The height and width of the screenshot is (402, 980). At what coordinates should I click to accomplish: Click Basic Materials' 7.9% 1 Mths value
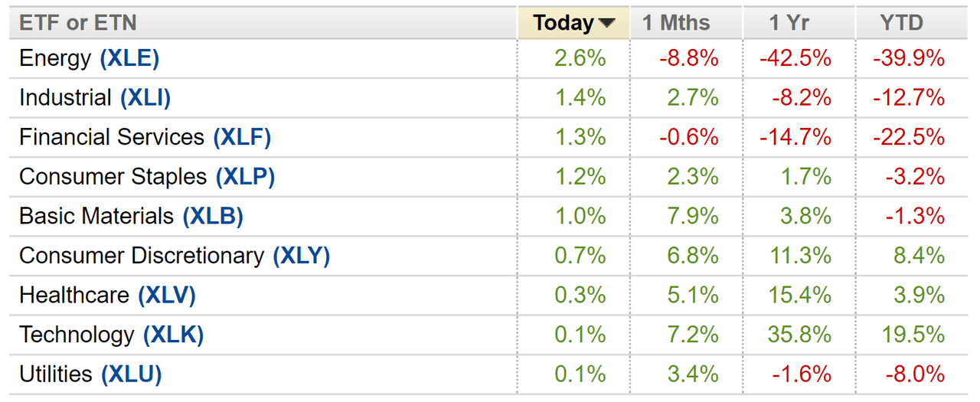(x=692, y=216)
